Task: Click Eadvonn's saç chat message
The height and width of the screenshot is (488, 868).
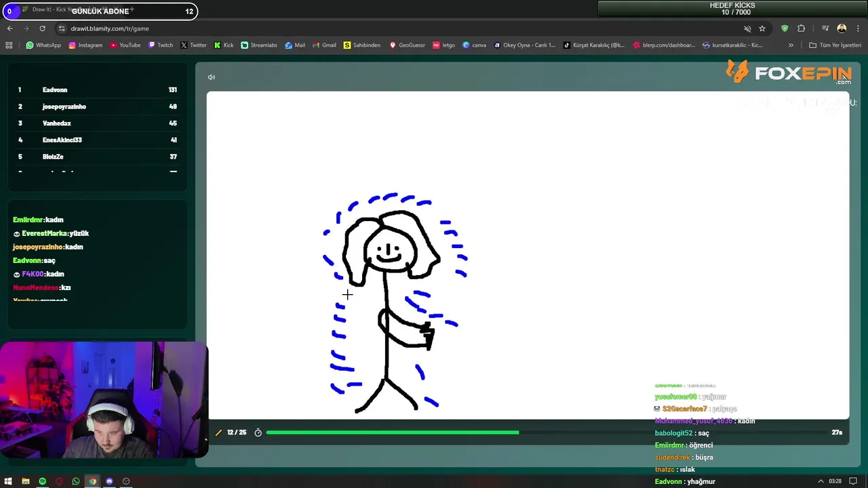Action: 34,260
